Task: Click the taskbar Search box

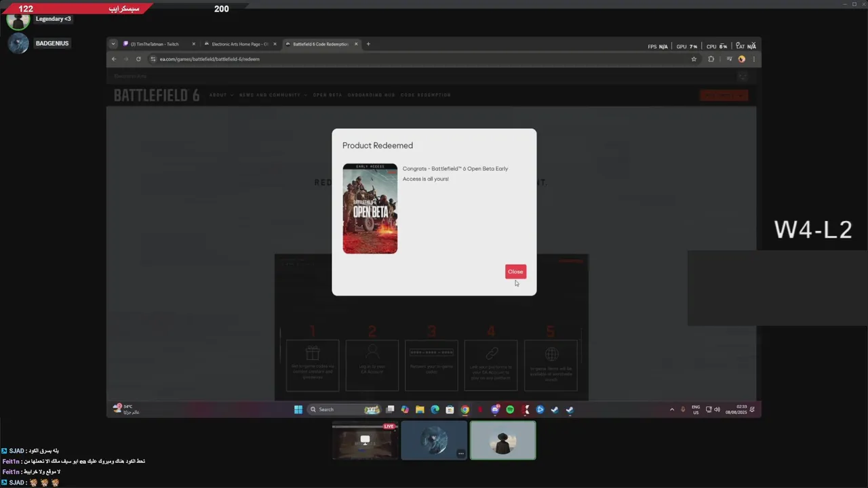Action: 344,409
